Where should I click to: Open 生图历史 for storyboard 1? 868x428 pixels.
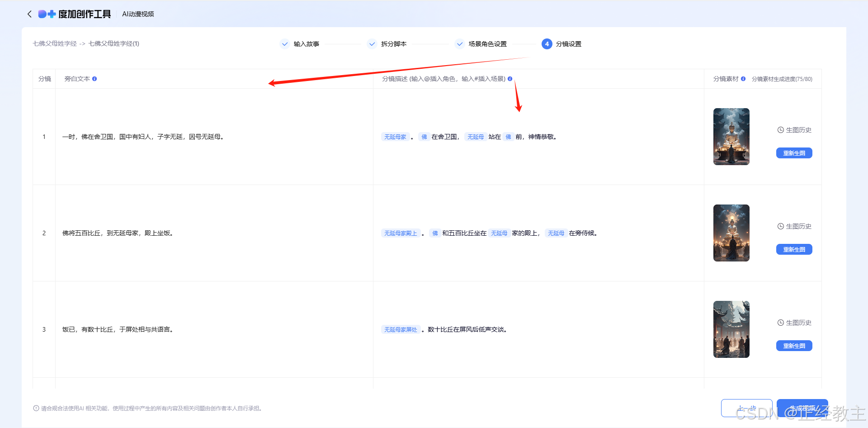(794, 130)
